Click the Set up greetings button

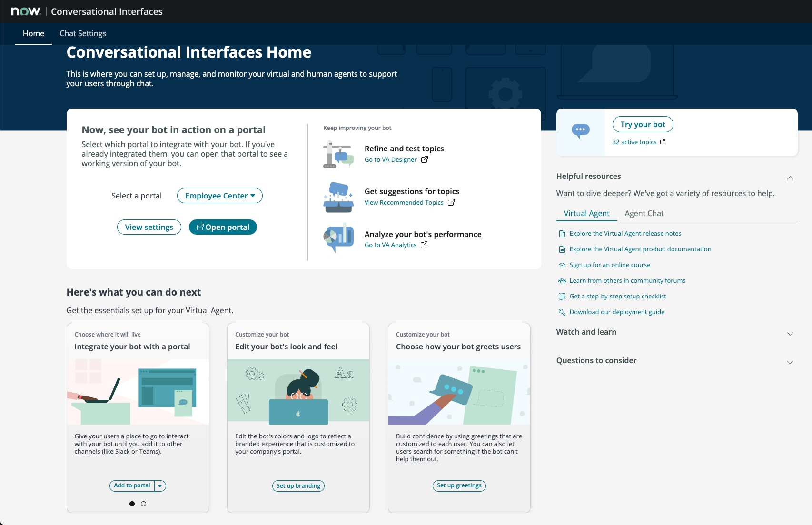pos(459,485)
